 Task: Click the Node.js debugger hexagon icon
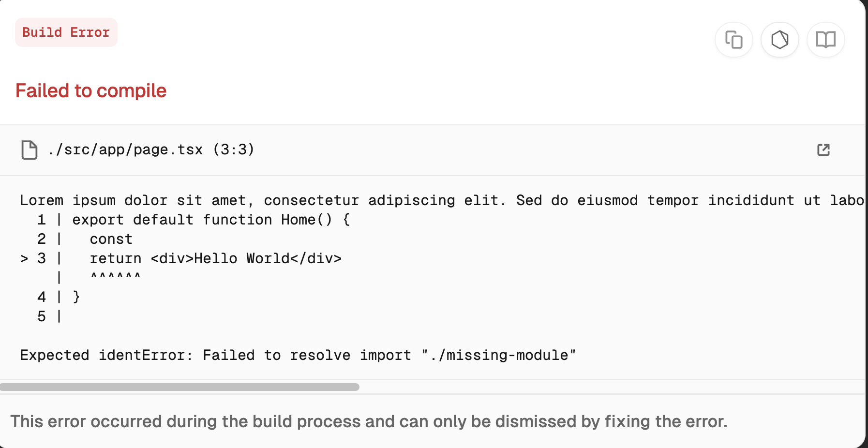tap(779, 40)
